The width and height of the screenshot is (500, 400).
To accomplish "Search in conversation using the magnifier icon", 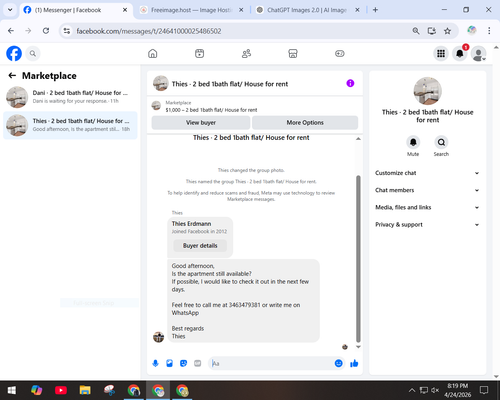I will (441, 142).
